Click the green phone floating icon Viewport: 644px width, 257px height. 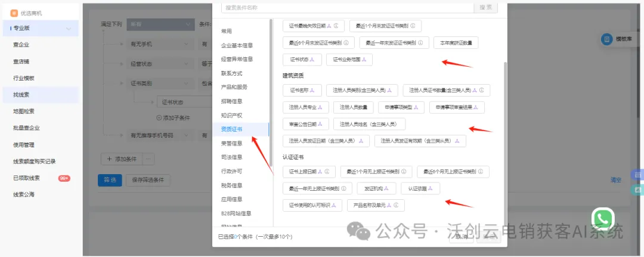coord(603,218)
